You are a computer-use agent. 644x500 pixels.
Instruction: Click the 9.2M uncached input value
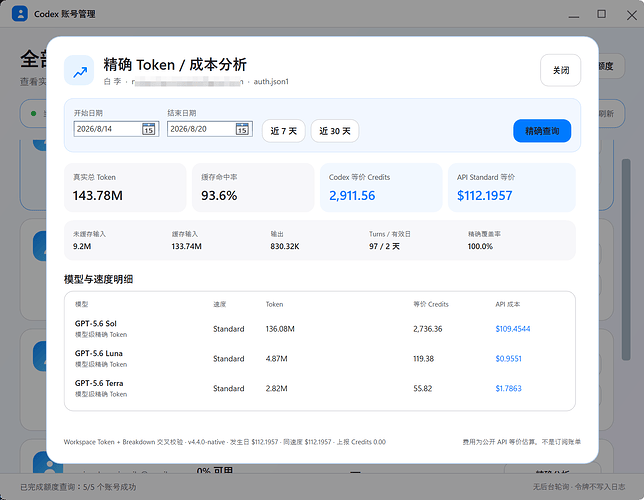pyautogui.click(x=82, y=247)
